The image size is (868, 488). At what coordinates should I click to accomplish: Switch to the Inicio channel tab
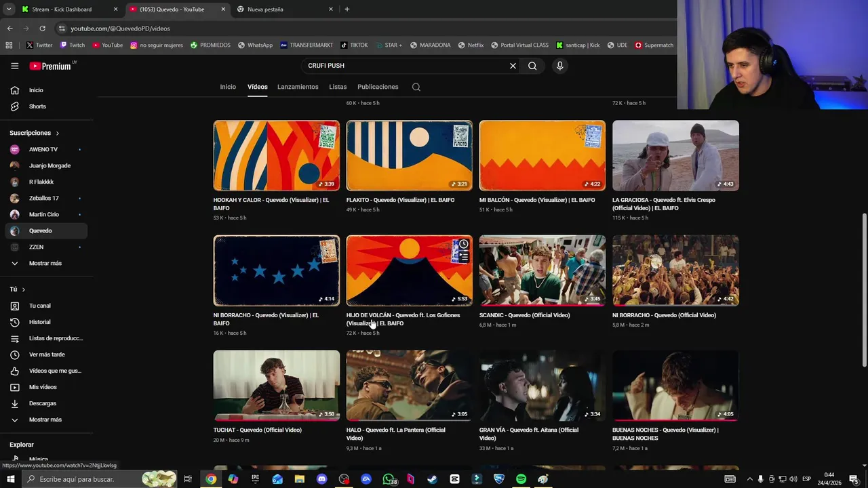[228, 87]
